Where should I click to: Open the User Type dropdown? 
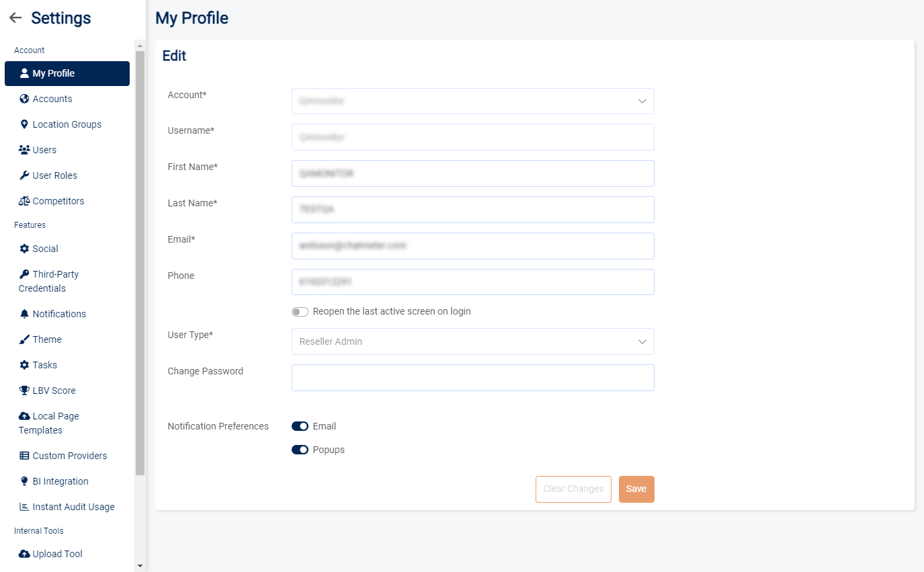point(472,341)
